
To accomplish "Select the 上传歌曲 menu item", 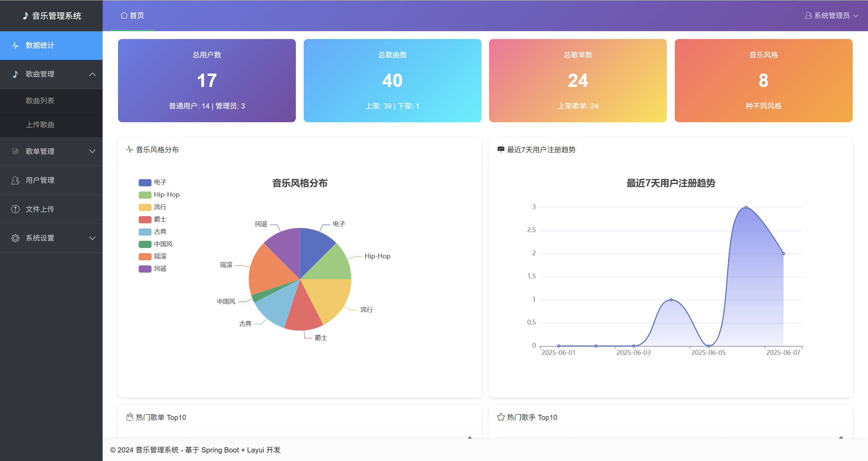I will 40,125.
